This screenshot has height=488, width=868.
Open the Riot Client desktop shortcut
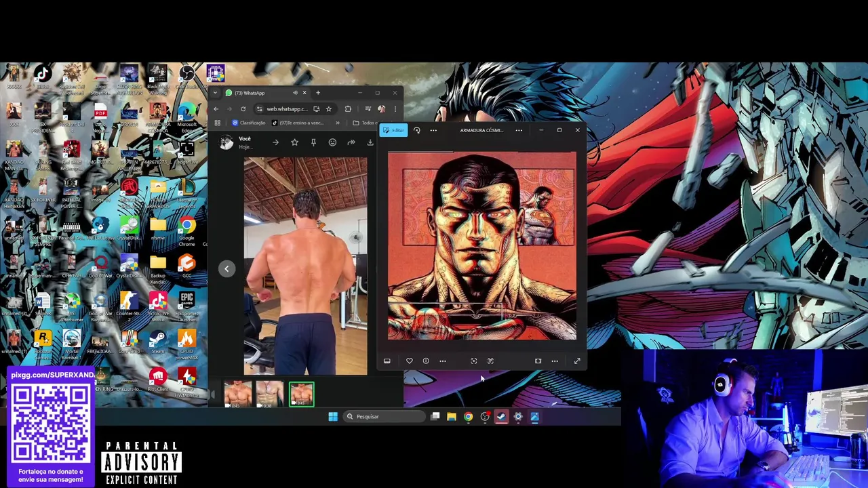pyautogui.click(x=158, y=379)
